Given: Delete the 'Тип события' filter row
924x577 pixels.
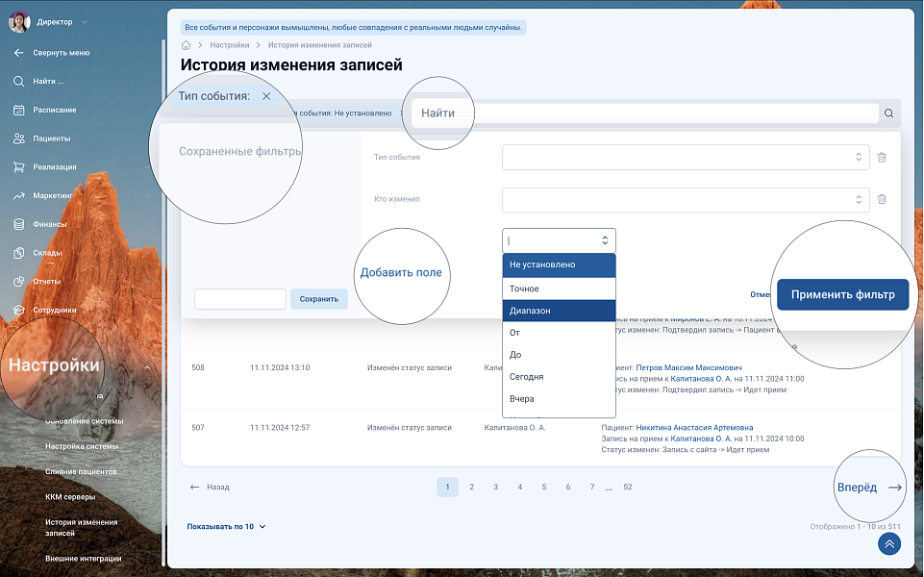Looking at the screenshot, I should point(882,157).
